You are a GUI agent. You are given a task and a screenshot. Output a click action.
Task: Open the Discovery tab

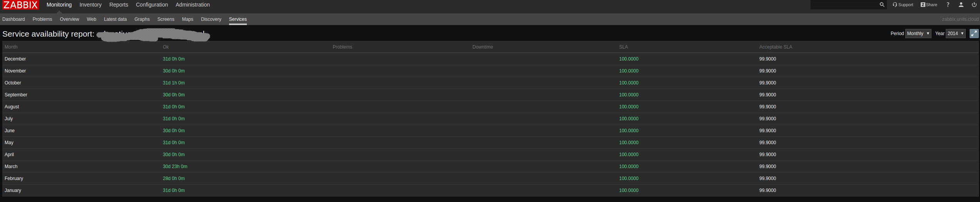[211, 19]
